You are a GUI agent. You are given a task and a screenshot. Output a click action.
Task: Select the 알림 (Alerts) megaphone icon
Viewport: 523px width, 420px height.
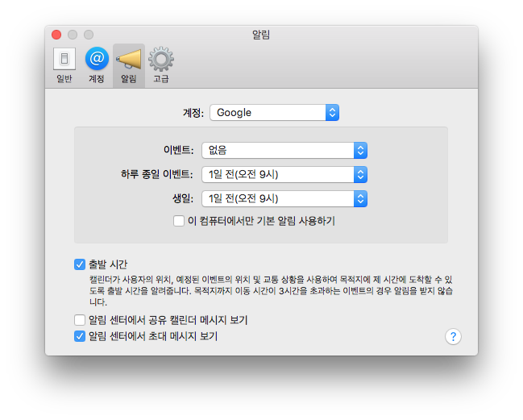[129, 65]
